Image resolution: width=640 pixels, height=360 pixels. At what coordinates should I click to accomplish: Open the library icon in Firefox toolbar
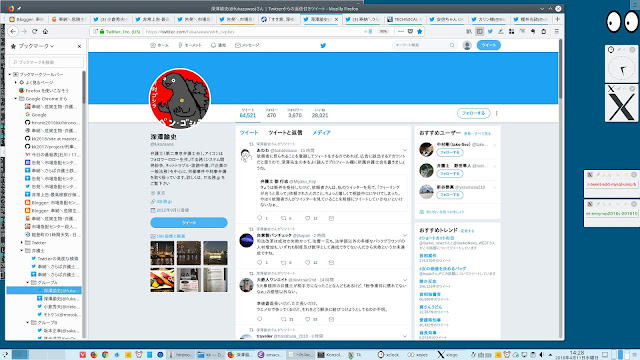pos(469,31)
